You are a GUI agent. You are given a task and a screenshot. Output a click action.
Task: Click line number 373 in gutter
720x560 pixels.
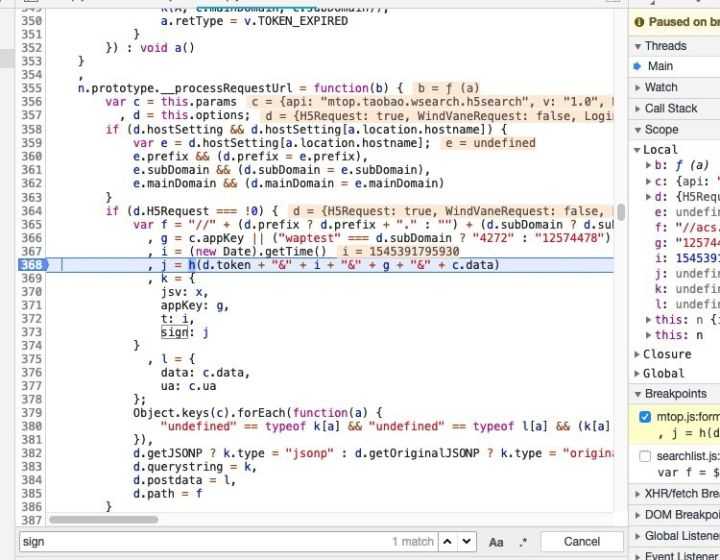point(31,332)
